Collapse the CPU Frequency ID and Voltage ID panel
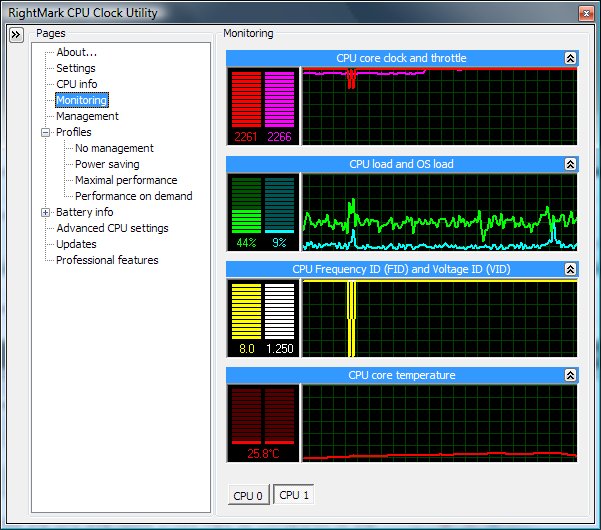The image size is (601, 530). (x=570, y=269)
